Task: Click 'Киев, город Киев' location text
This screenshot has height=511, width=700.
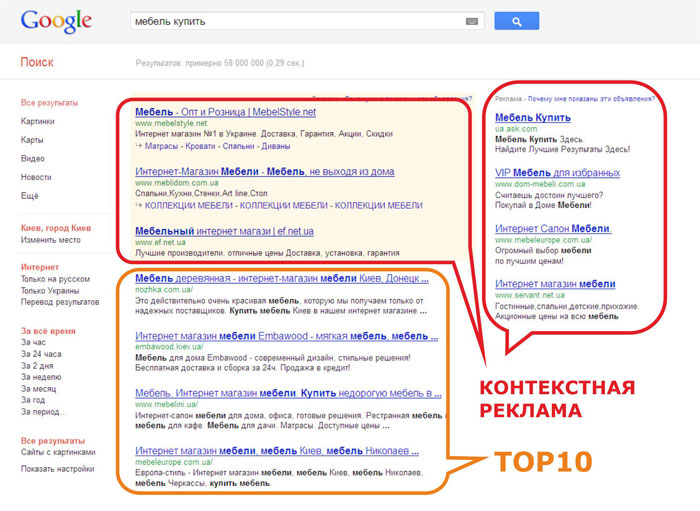Action: point(56,228)
